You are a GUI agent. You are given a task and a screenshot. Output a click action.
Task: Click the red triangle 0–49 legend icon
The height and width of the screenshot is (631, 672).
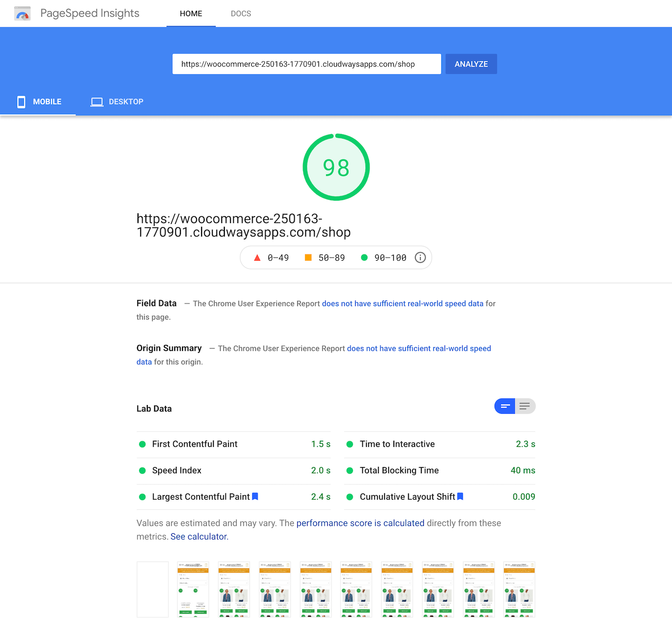coord(257,258)
